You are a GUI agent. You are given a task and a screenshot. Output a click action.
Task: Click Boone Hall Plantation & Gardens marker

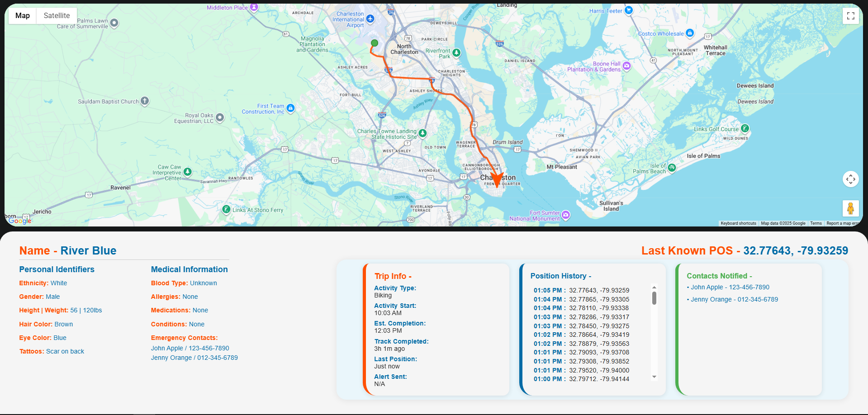626,66
